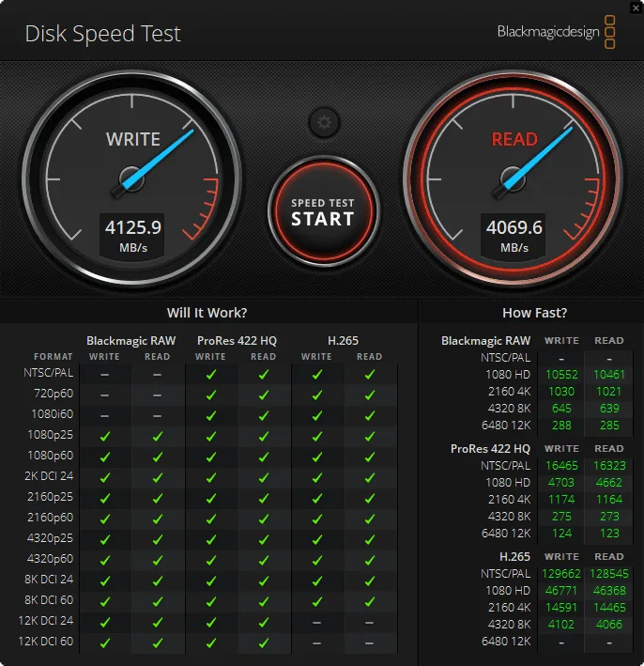
Task: Click Blackmagic RAW read checkmark for 1080p60
Action: [x=158, y=457]
